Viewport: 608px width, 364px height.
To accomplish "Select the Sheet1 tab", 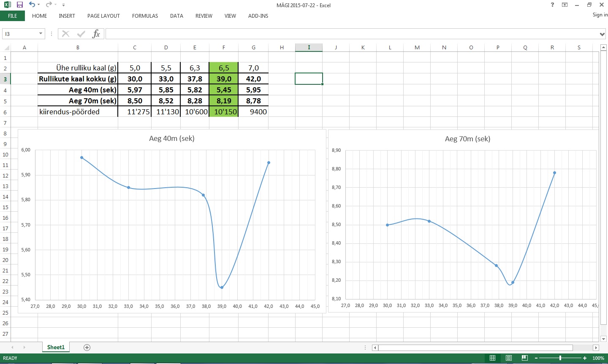I will pos(56,348).
